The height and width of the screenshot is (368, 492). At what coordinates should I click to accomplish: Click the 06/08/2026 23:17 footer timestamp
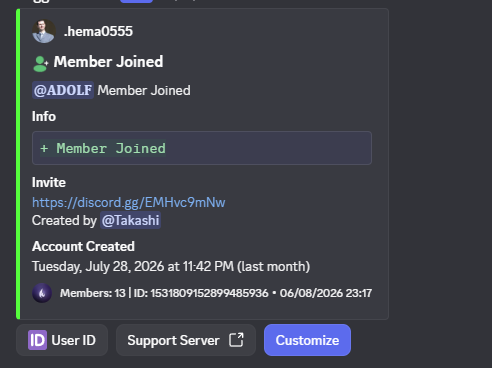coord(326,293)
